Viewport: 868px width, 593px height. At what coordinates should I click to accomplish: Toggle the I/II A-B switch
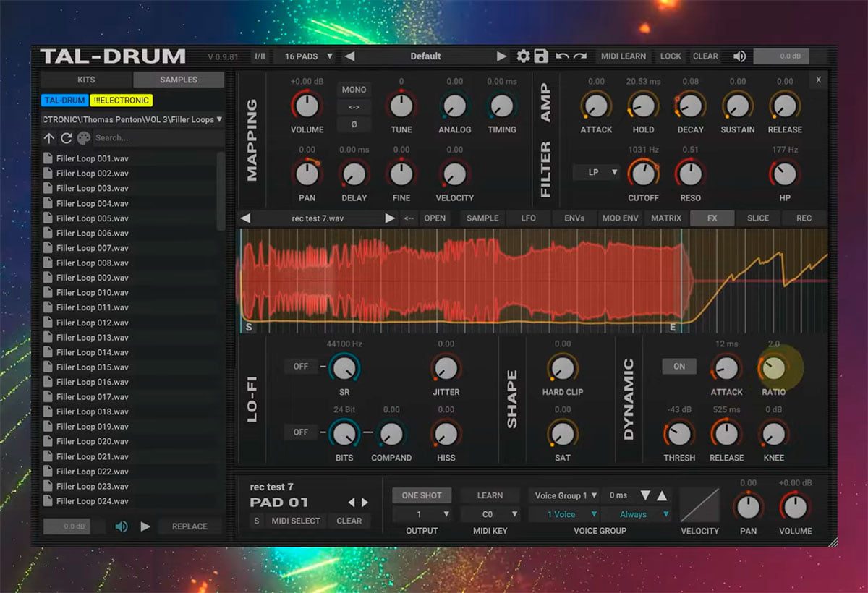click(260, 56)
